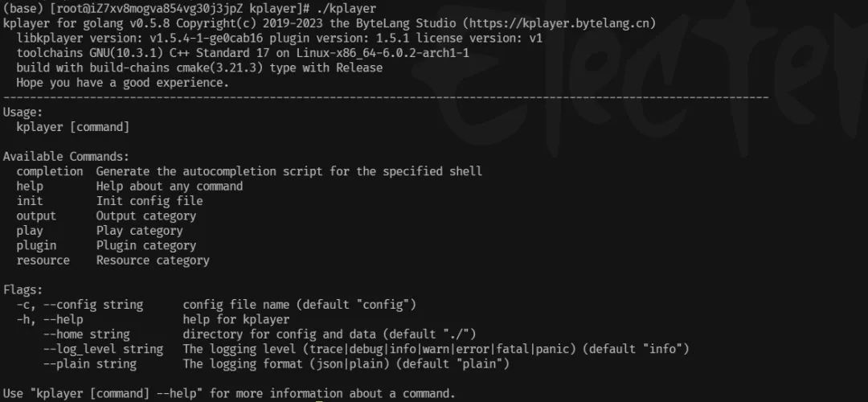
Task: Click the completion command name
Action: tap(50, 171)
